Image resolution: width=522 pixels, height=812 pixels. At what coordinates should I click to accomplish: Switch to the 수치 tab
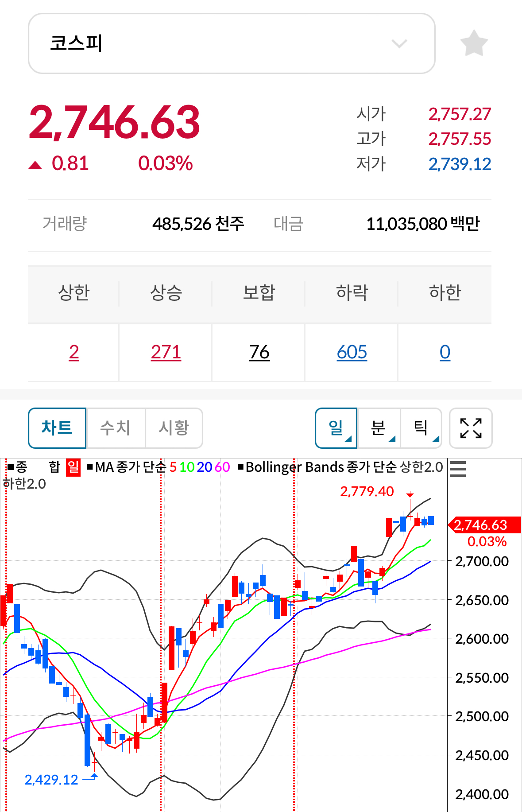tap(116, 428)
